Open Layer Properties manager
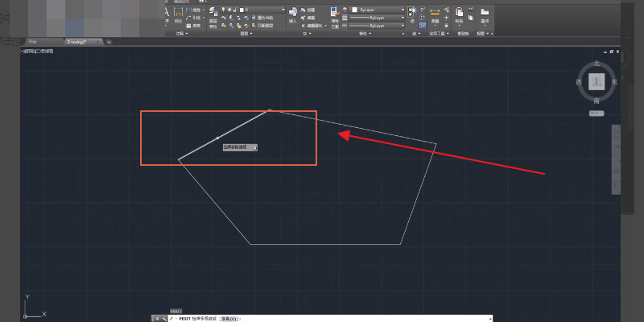The image size is (644, 322). tap(213, 17)
